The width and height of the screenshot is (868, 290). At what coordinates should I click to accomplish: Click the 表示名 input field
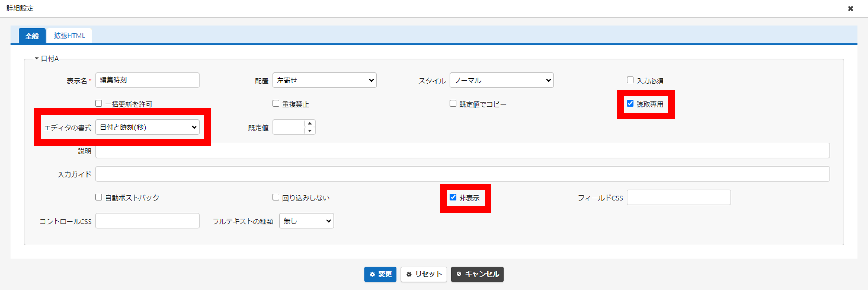pyautogui.click(x=147, y=80)
